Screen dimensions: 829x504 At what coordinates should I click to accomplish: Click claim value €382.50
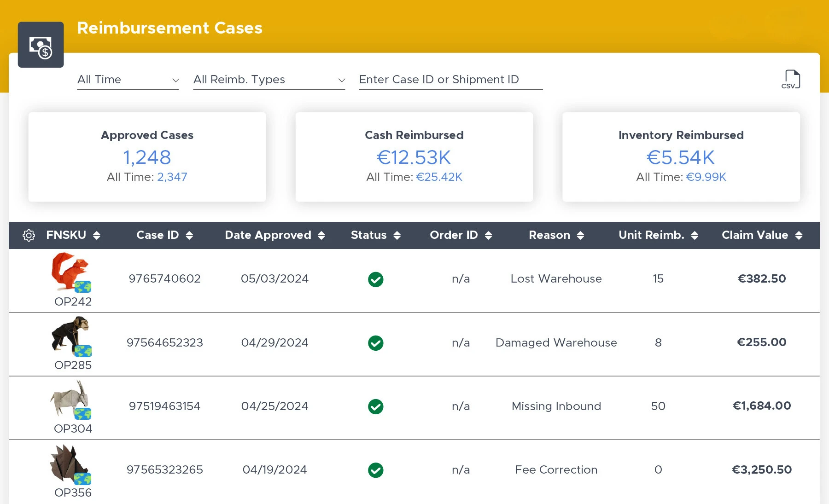click(x=762, y=279)
